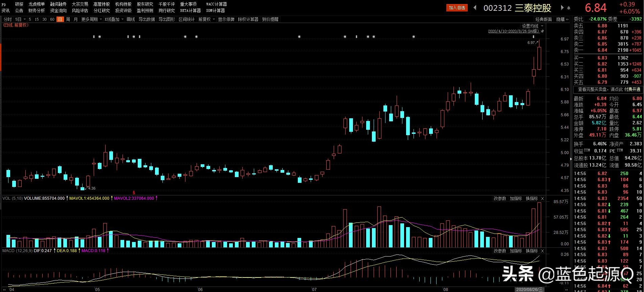Open the 龙虎榜单 menu item
This screenshot has height=292, width=644.
point(37,4)
